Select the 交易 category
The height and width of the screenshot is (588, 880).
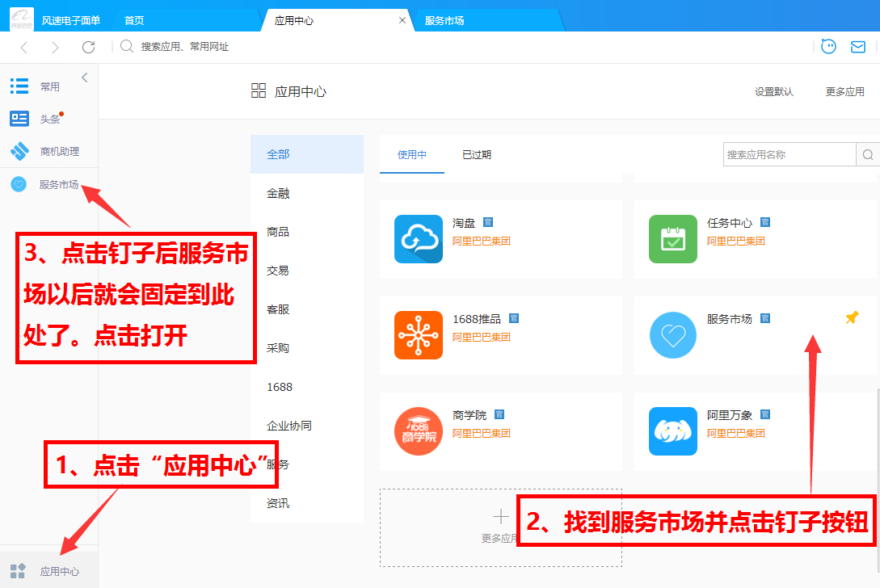point(307,271)
